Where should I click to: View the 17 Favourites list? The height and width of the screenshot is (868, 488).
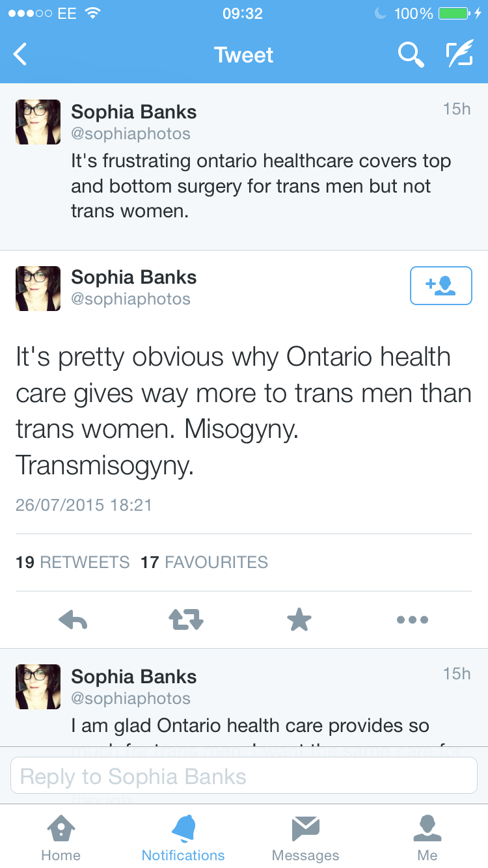coord(204,562)
